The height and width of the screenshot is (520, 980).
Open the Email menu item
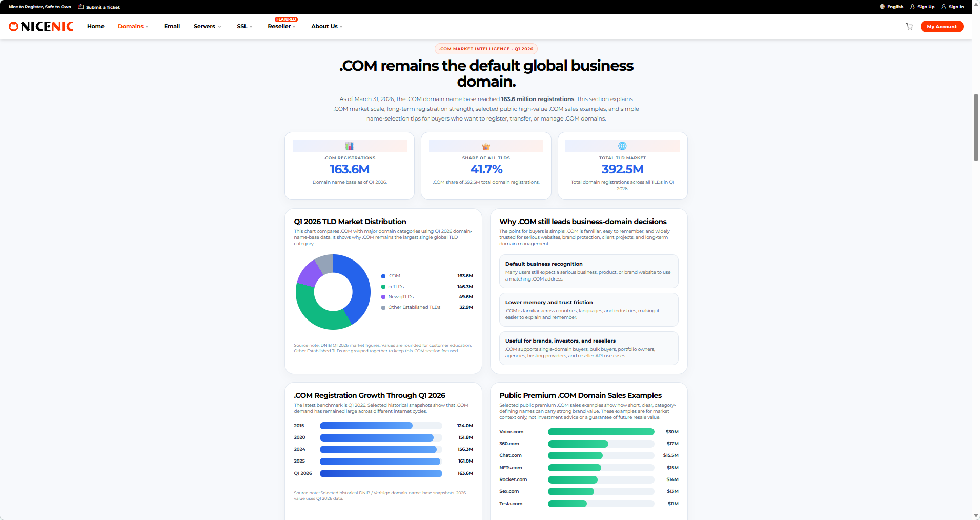[x=172, y=26]
